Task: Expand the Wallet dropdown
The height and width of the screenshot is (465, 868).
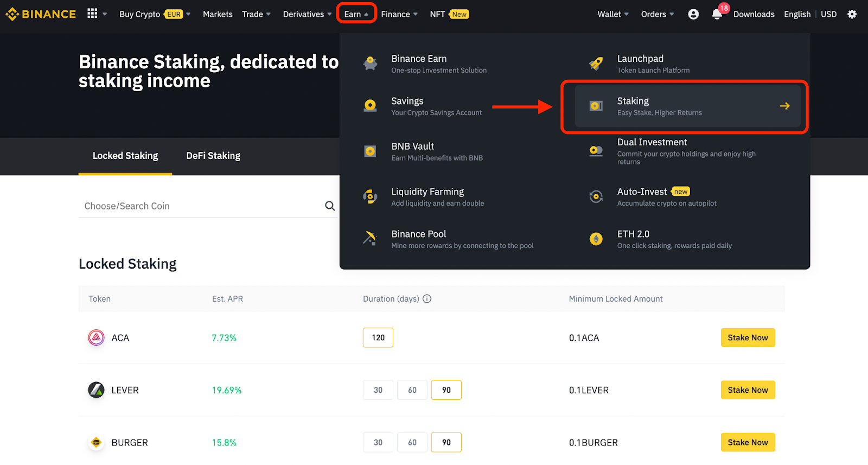Action: 613,14
